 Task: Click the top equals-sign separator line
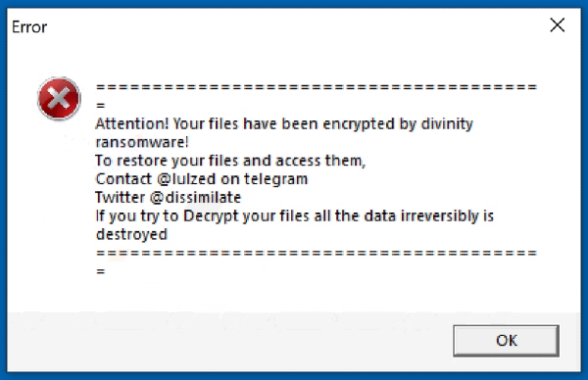(317, 87)
